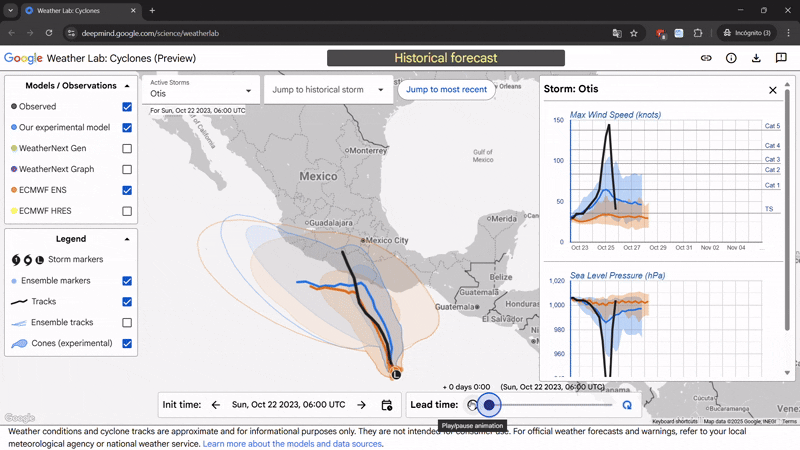
Task: Open Chrome three-dot menu
Action: [x=788, y=33]
